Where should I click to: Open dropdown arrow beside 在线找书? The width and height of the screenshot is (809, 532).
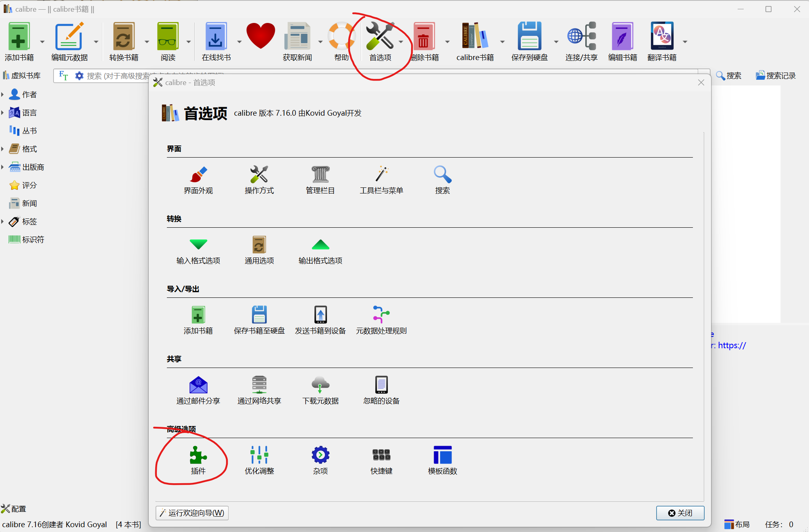click(x=239, y=42)
